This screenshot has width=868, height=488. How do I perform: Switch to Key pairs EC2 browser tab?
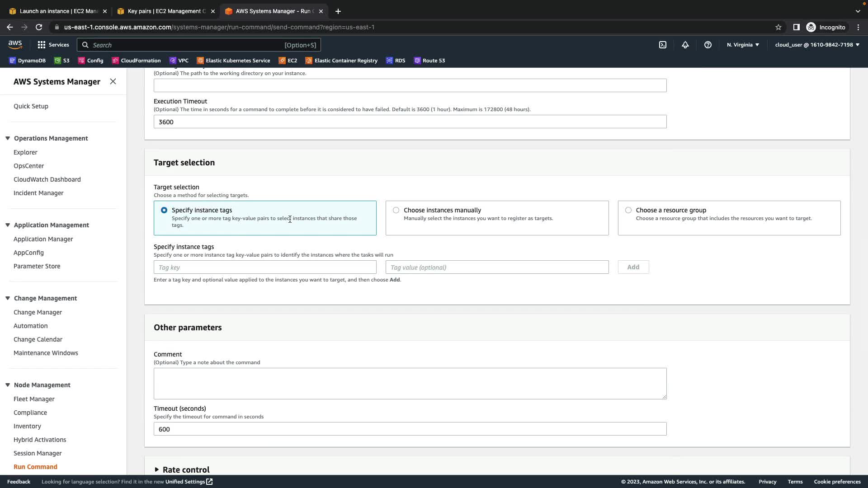pos(166,11)
